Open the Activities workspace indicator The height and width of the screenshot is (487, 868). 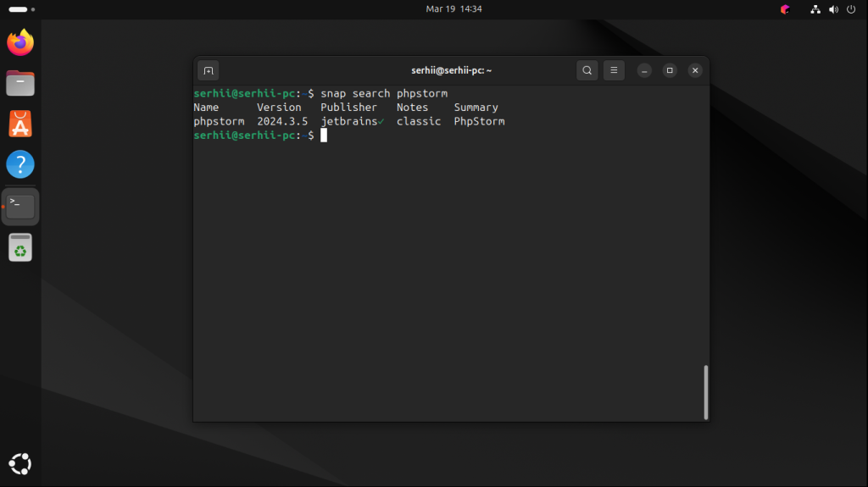21,9
